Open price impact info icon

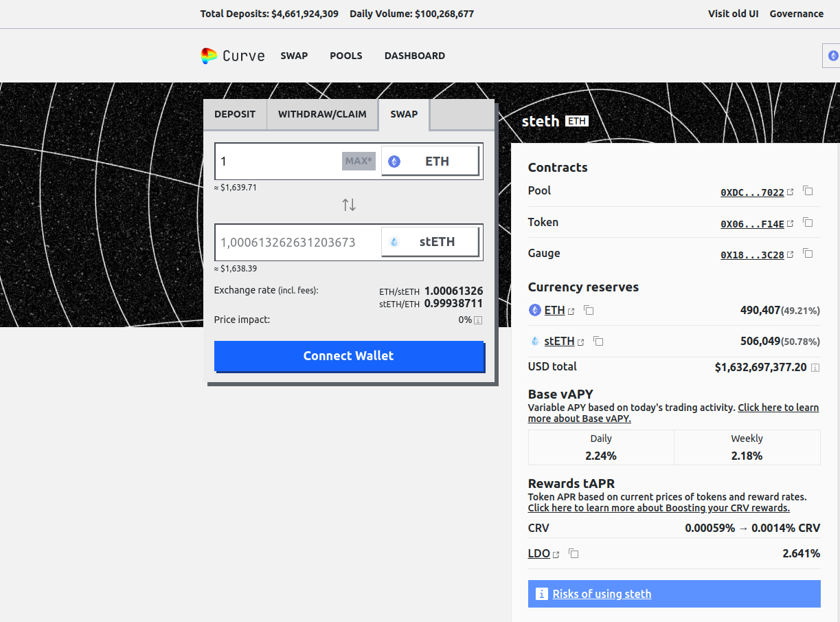[478, 320]
